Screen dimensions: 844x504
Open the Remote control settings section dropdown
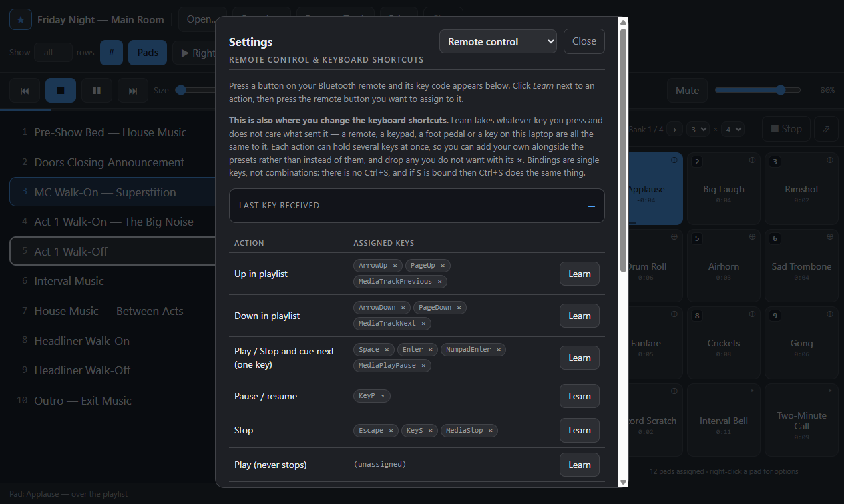point(498,41)
